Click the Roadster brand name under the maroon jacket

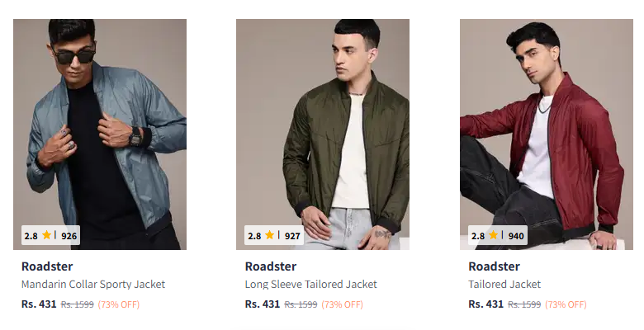click(x=494, y=266)
